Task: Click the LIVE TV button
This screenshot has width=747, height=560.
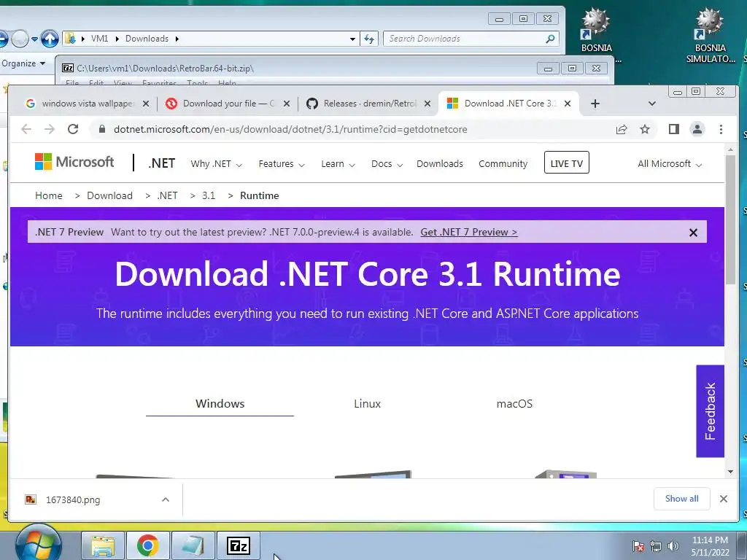Action: pos(566,163)
